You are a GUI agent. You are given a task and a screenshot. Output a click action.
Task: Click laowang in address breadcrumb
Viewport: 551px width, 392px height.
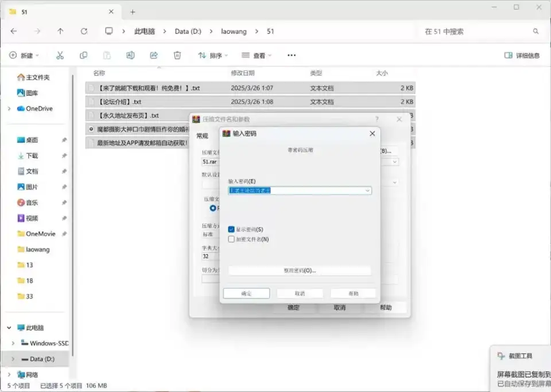[x=234, y=31]
